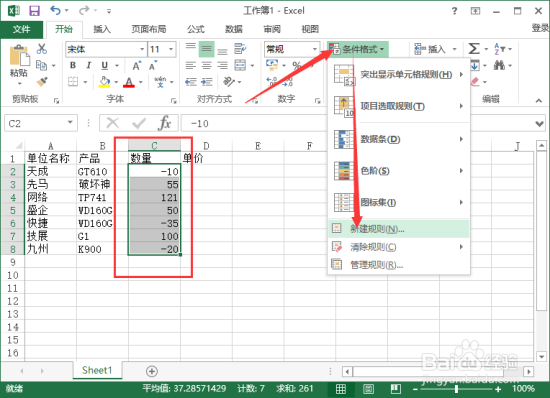Click the accounting currency format icon
This screenshot has height=398, width=550.
(x=272, y=65)
